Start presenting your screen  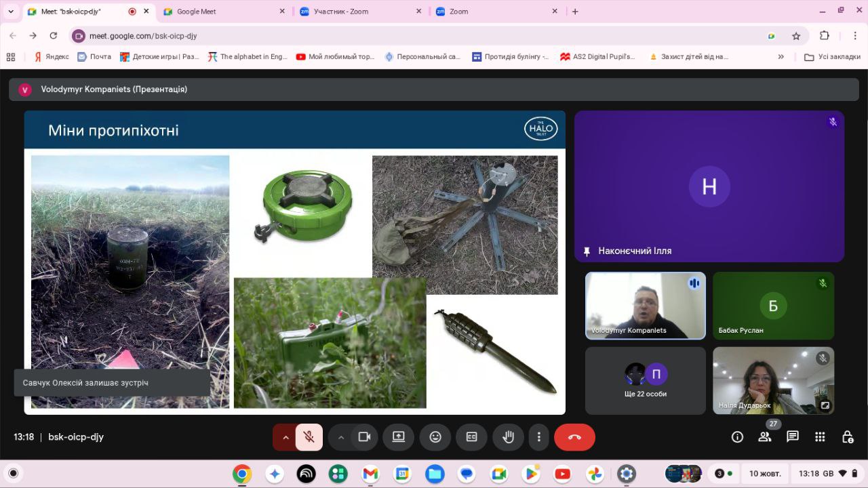click(x=399, y=437)
